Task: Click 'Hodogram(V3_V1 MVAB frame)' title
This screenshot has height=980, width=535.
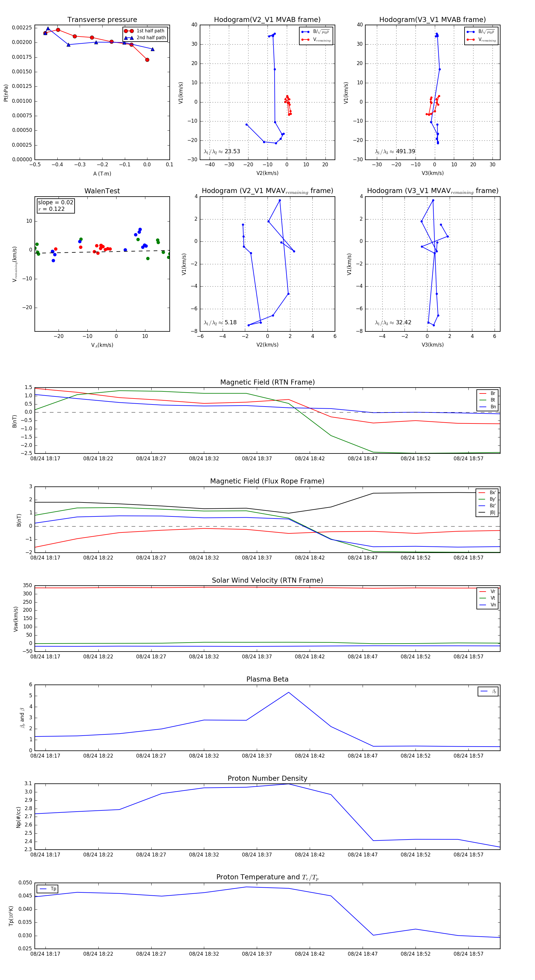Action: point(432,20)
